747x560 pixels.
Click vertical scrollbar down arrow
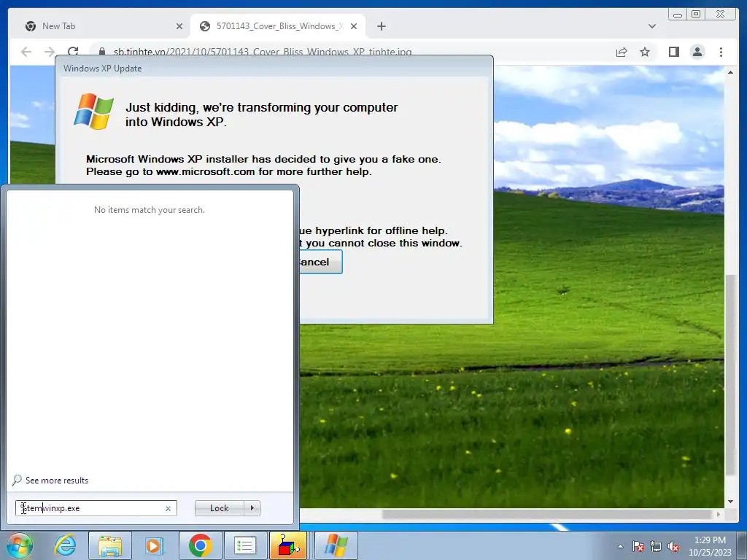(730, 502)
